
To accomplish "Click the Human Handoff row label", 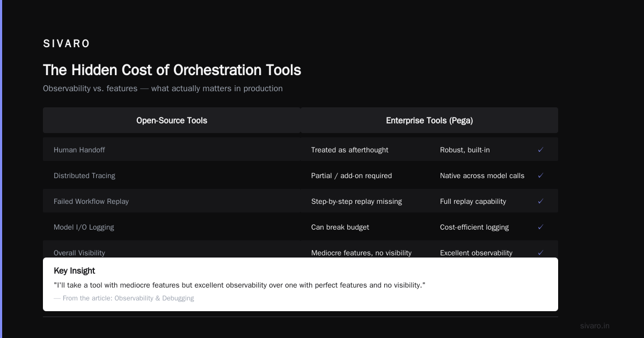I will point(79,150).
